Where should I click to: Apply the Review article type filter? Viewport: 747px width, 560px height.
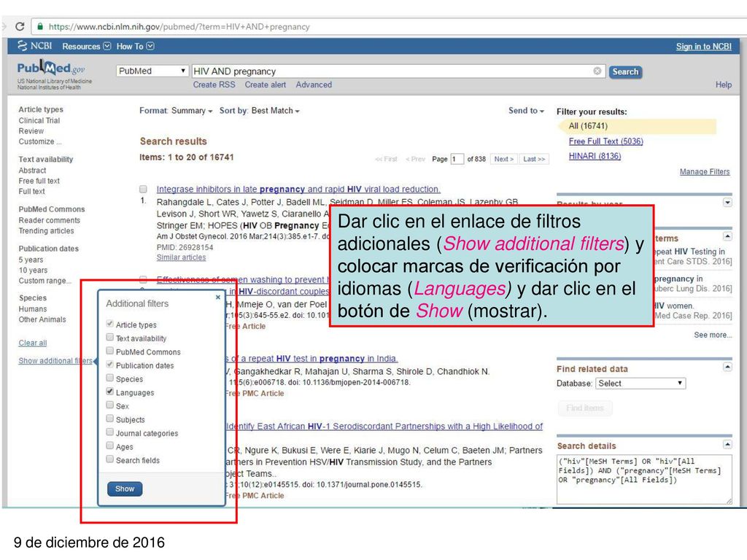point(31,131)
